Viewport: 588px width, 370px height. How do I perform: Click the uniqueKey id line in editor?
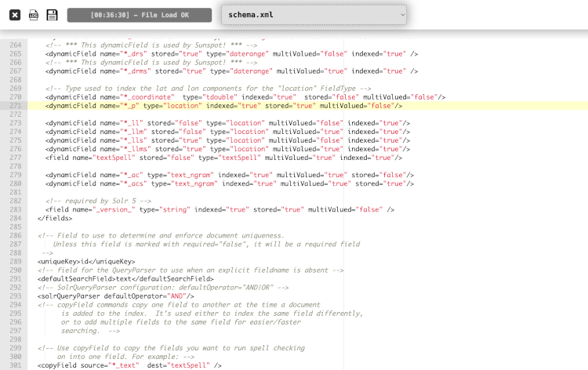coord(86,261)
